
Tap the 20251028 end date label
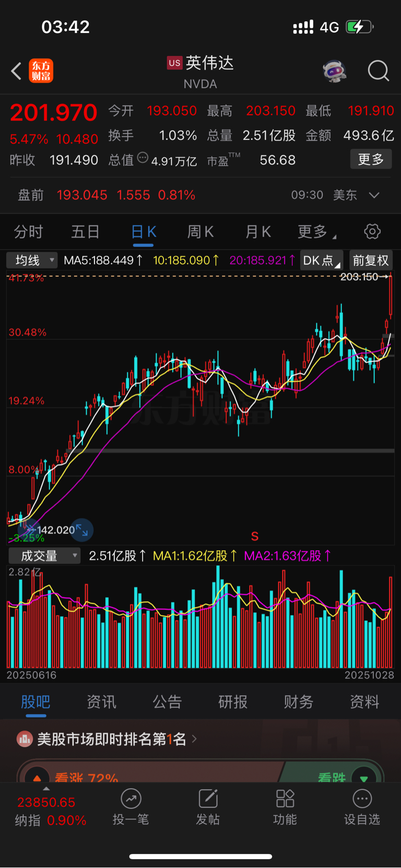(369, 675)
